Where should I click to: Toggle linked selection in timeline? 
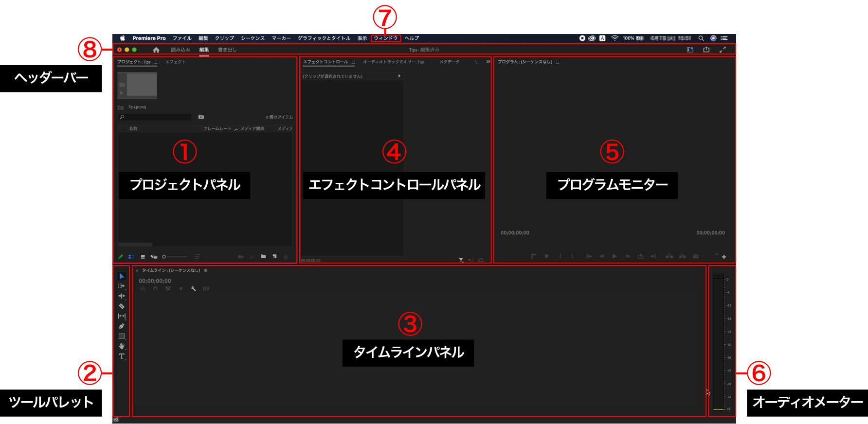168,289
